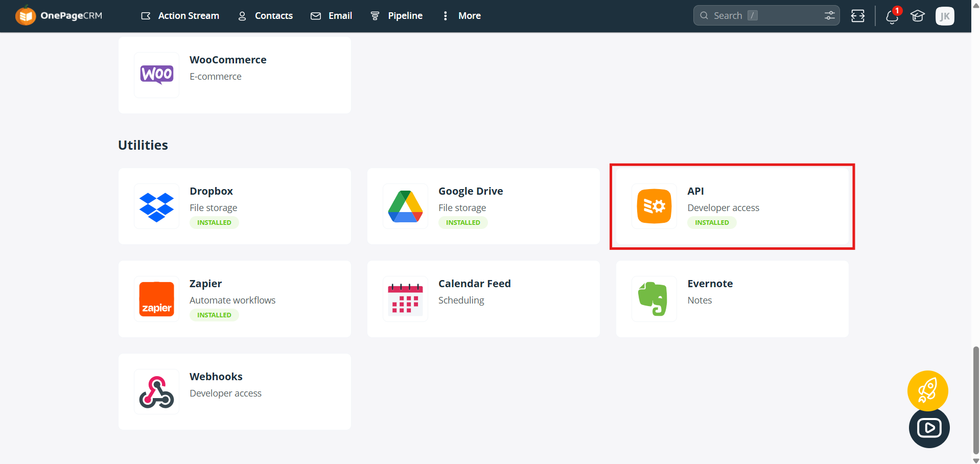Open the notifications bell

point(893,16)
